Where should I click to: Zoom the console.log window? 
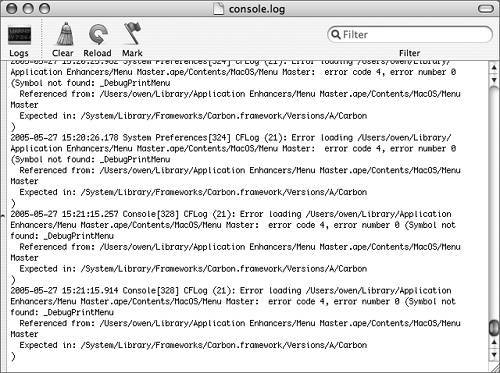tap(44, 9)
